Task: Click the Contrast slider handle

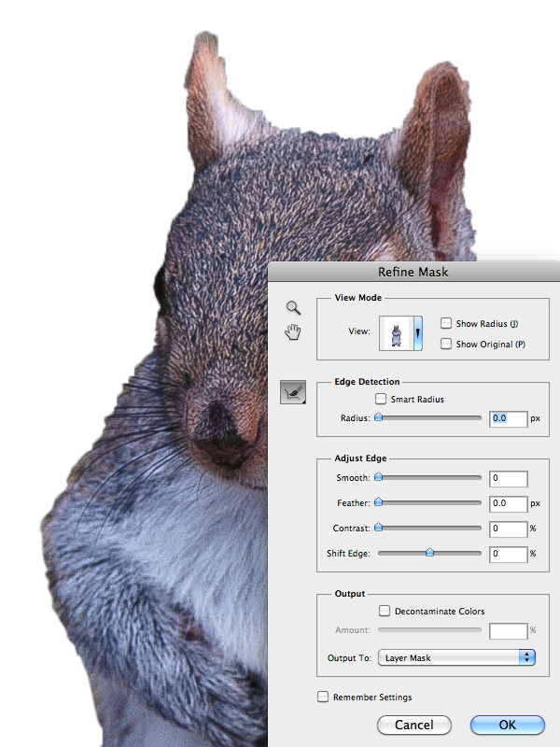Action: (x=379, y=528)
